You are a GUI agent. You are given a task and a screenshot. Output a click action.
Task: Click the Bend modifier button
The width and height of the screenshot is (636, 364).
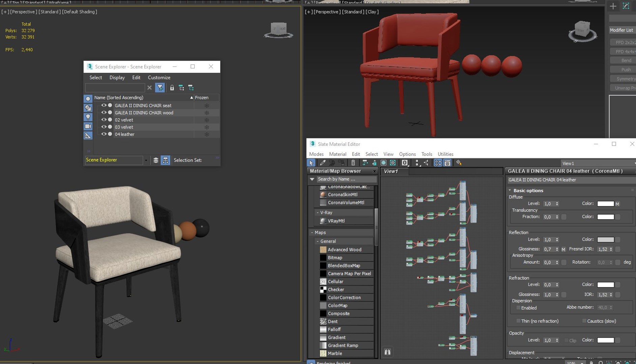point(623,61)
